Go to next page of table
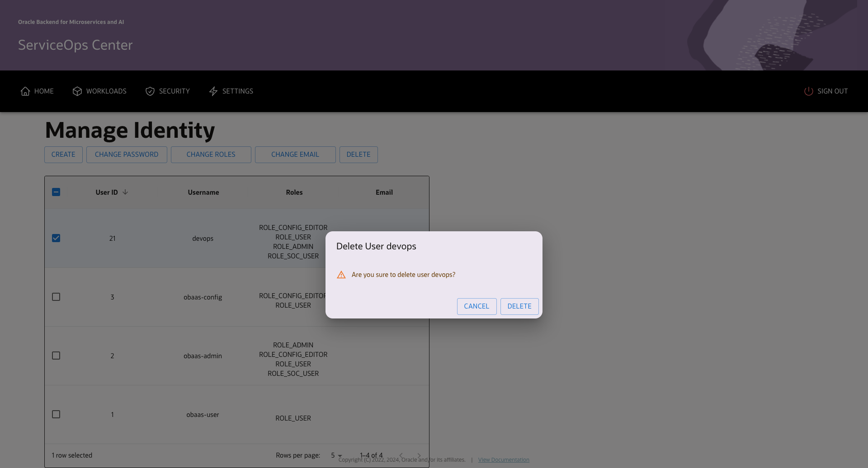This screenshot has height=468, width=868. click(419, 455)
